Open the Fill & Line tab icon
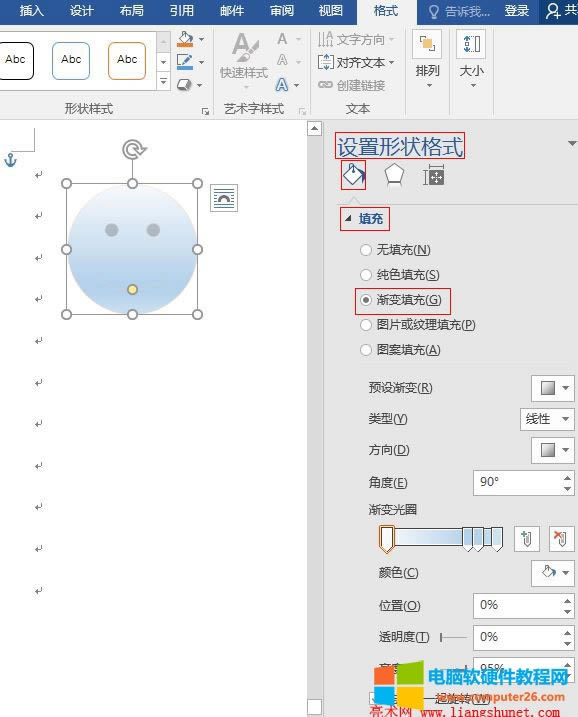Image resolution: width=578 pixels, height=717 pixels. tap(353, 174)
